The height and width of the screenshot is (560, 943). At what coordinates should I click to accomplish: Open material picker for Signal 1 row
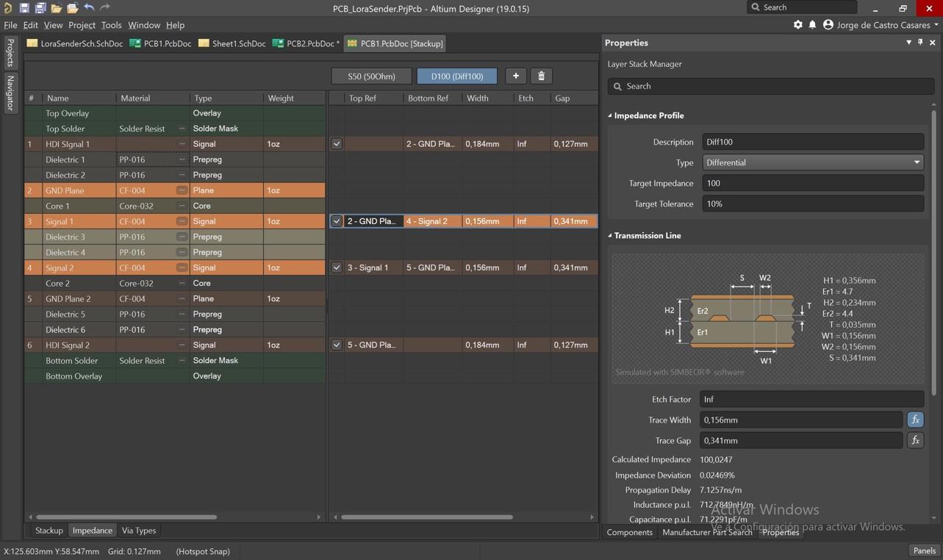[182, 221]
